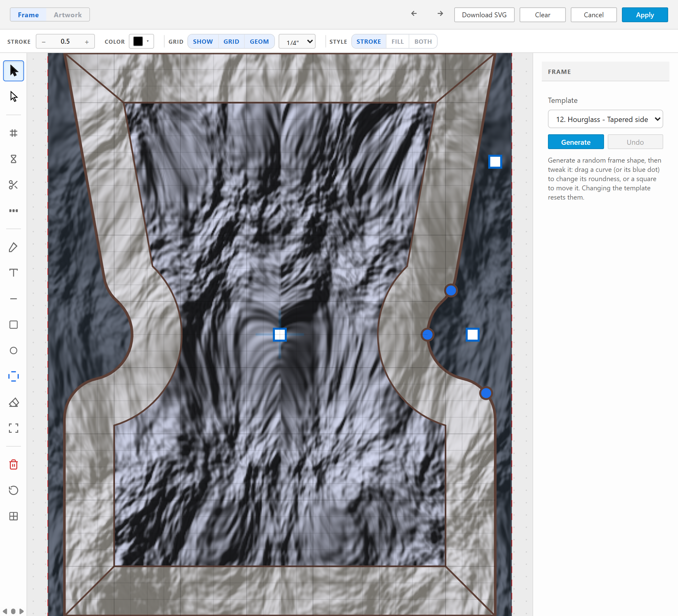The height and width of the screenshot is (616, 678).
Task: Select the scissors cut tool
Action: [x=14, y=185]
